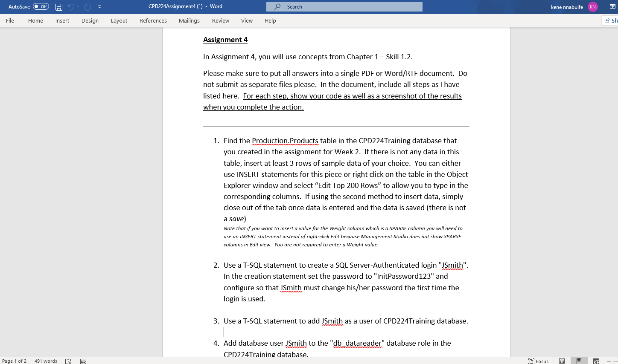Enable Focus mode from the status bar
Screen dimensions: 618x364
[539, 361]
